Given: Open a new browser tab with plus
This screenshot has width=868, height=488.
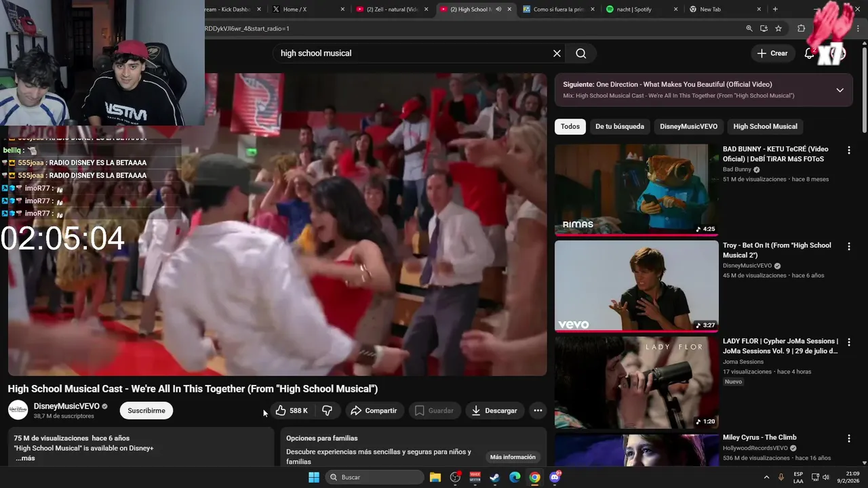Looking at the screenshot, I should tap(775, 9).
